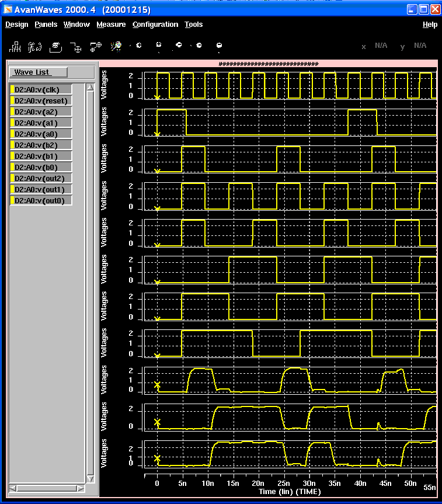The height and width of the screenshot is (504, 442).
Task: Open the Help menu
Action: tap(430, 25)
